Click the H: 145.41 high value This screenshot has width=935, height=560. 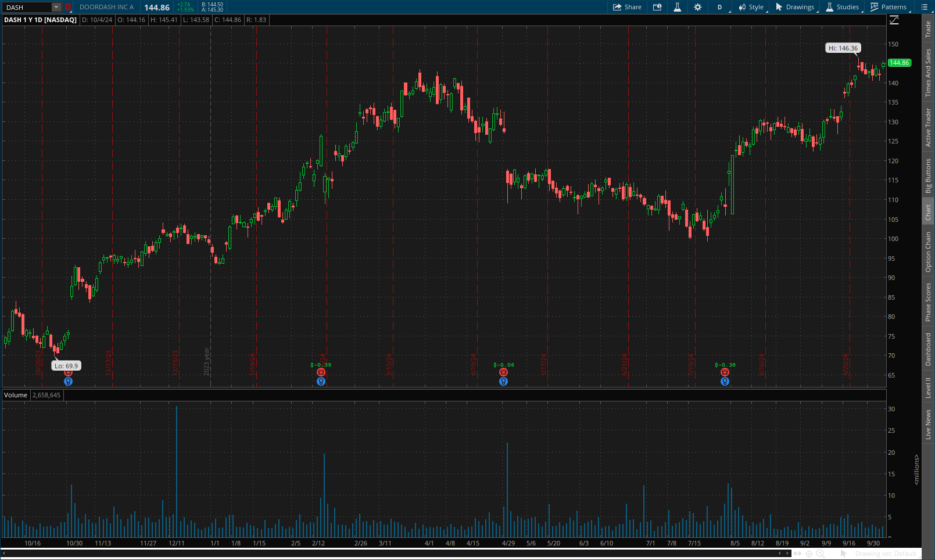(164, 20)
